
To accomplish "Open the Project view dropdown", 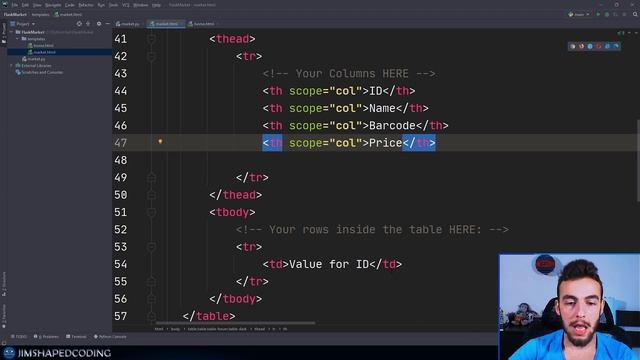I will coord(23,24).
